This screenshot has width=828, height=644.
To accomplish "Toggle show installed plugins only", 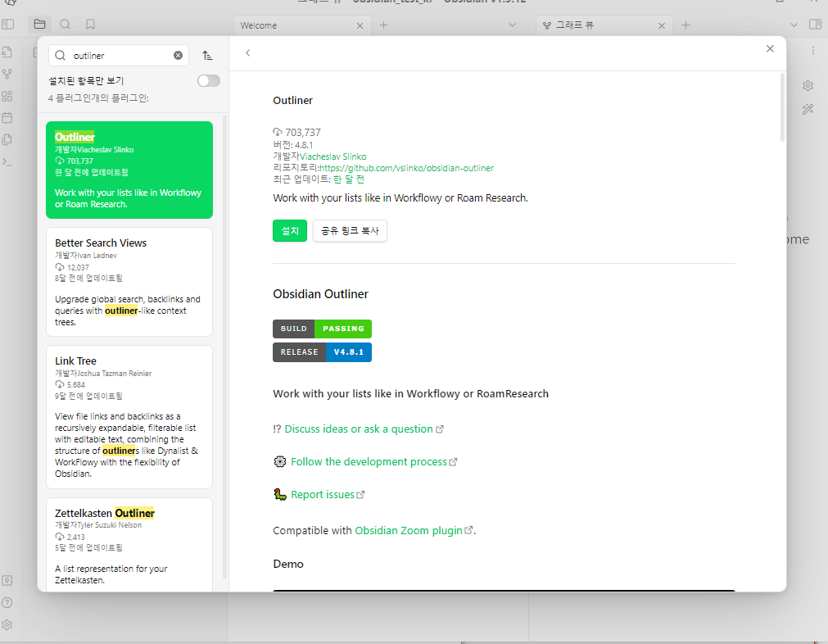I will coord(209,81).
